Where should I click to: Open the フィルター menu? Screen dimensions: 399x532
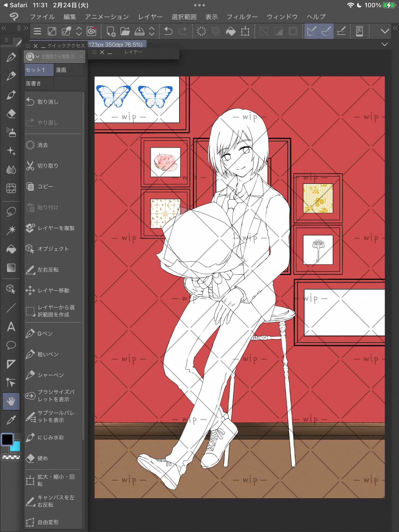pyautogui.click(x=242, y=17)
